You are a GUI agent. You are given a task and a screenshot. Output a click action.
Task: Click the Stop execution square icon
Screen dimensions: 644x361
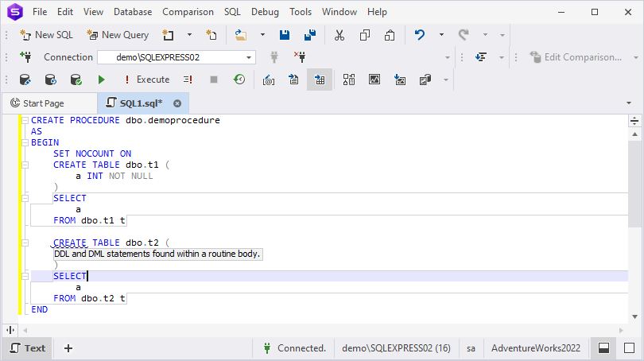pos(214,80)
